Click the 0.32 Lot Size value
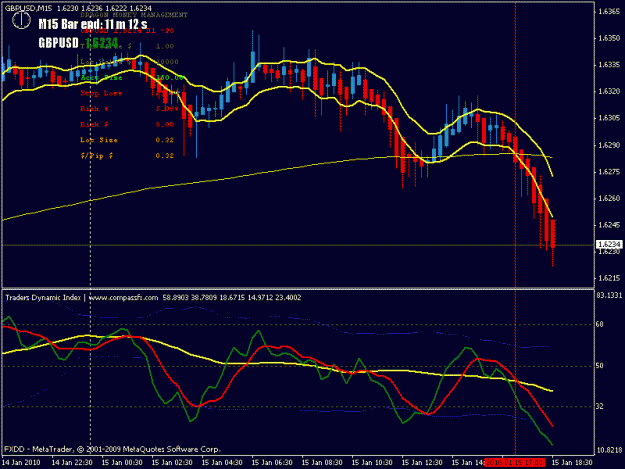The height and width of the screenshot is (469, 625). [165, 140]
